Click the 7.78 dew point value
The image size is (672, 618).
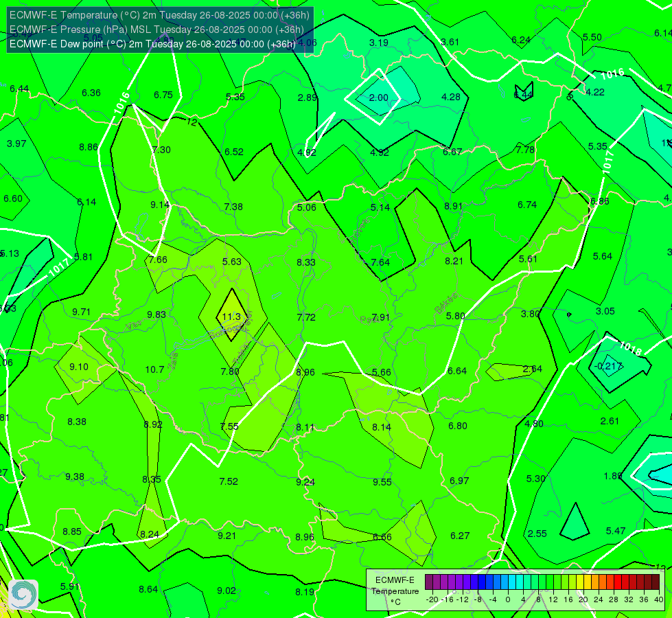pos(525,150)
